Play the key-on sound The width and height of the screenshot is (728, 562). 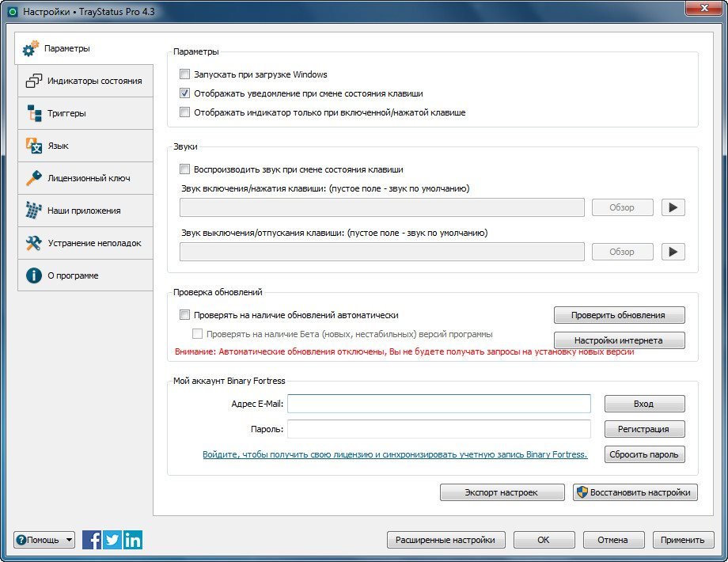pyautogui.click(x=673, y=207)
